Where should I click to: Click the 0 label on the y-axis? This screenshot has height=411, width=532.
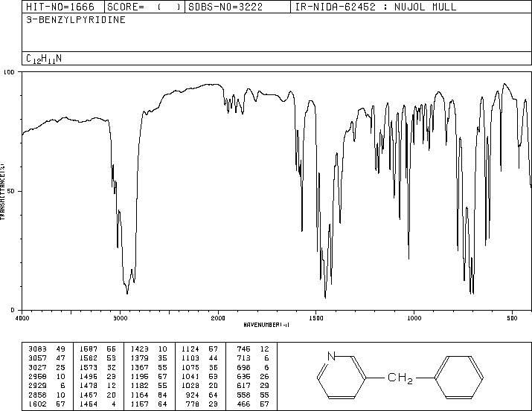pos(13,310)
